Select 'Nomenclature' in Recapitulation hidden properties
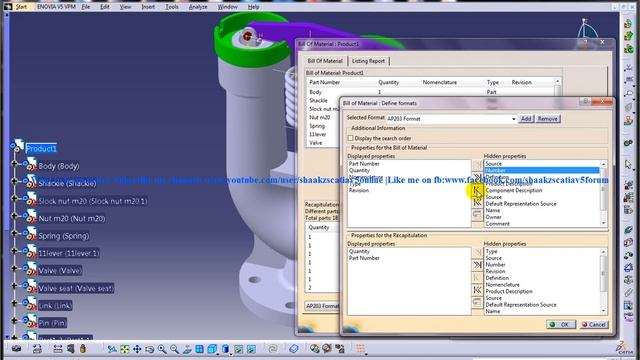 (502, 285)
